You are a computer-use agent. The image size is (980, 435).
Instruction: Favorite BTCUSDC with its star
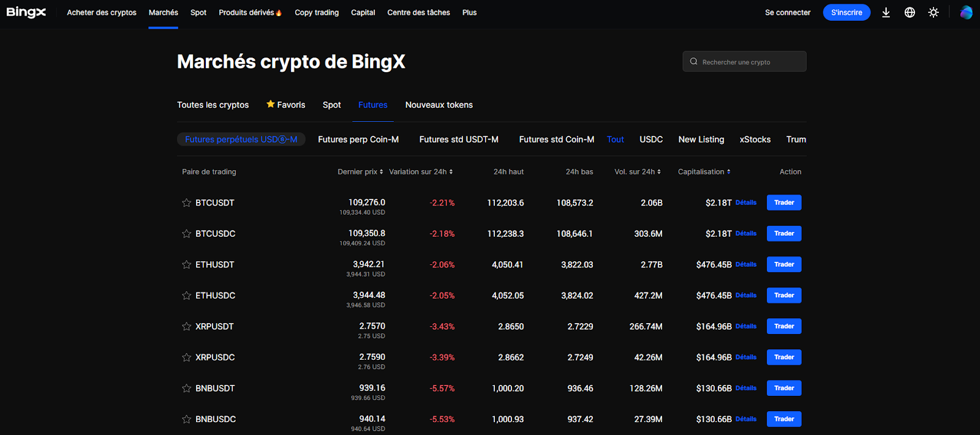(x=187, y=234)
